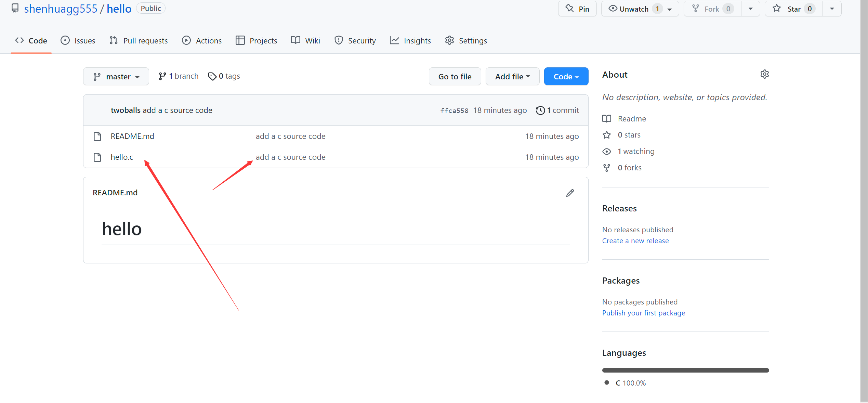Click Publish your first package
The image size is (868, 403).
tap(644, 313)
